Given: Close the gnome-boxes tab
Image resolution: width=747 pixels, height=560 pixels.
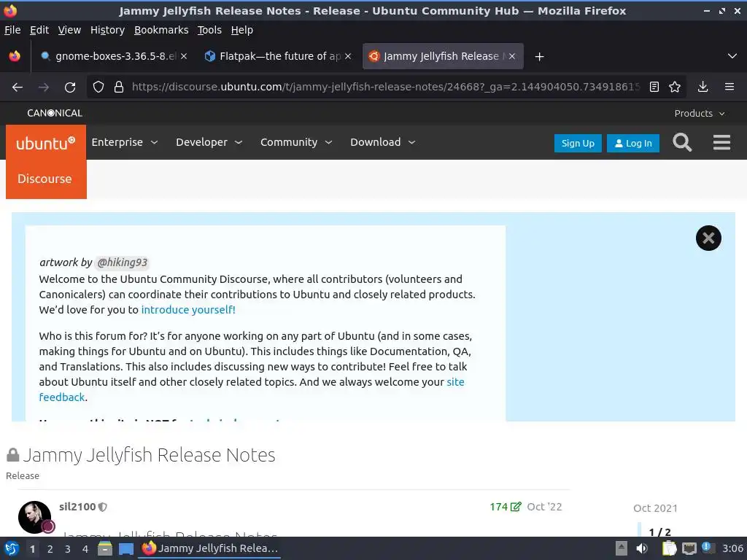Looking at the screenshot, I should (x=184, y=56).
